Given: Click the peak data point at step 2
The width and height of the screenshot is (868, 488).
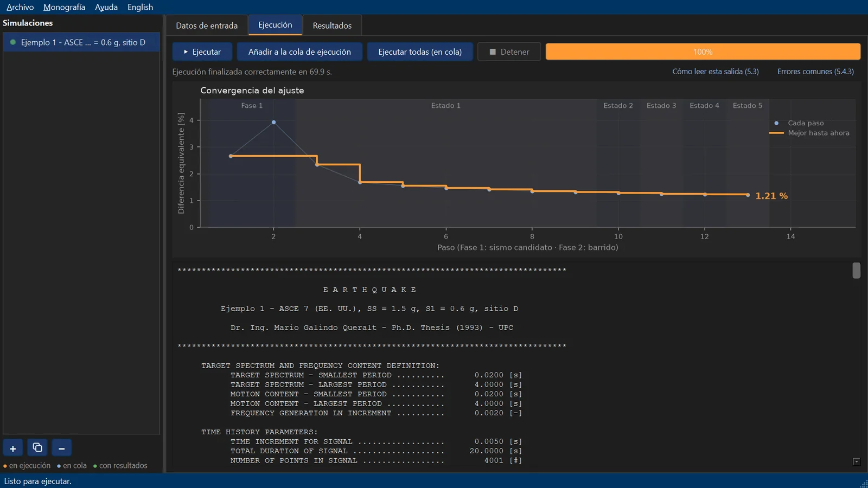Looking at the screenshot, I should click(273, 123).
